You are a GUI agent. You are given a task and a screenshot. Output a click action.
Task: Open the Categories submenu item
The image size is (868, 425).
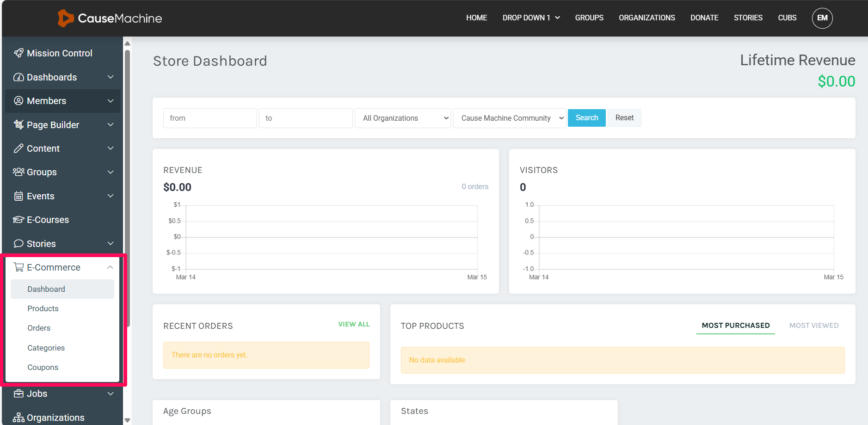point(46,348)
